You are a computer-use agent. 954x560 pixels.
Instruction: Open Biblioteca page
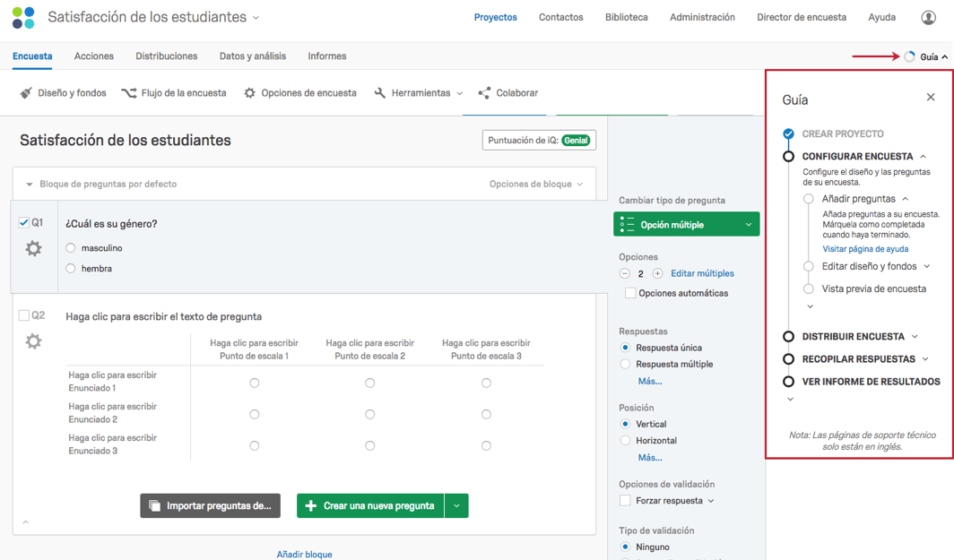(x=626, y=18)
